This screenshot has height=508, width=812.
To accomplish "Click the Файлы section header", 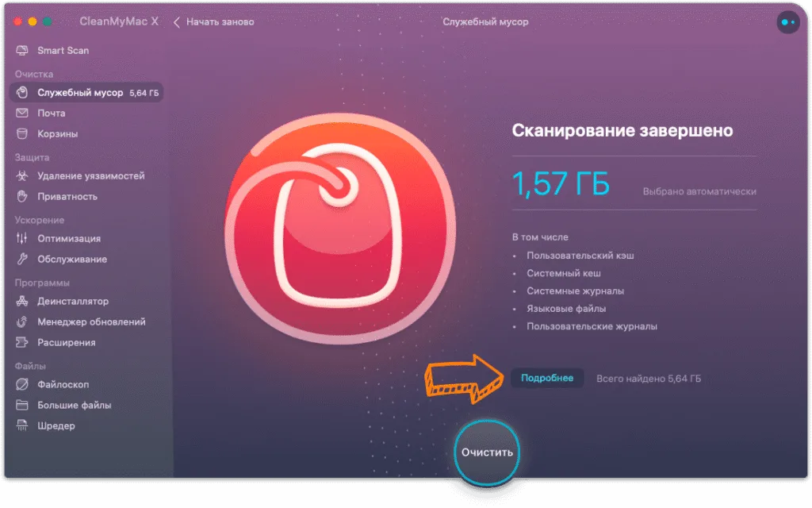I will point(30,367).
